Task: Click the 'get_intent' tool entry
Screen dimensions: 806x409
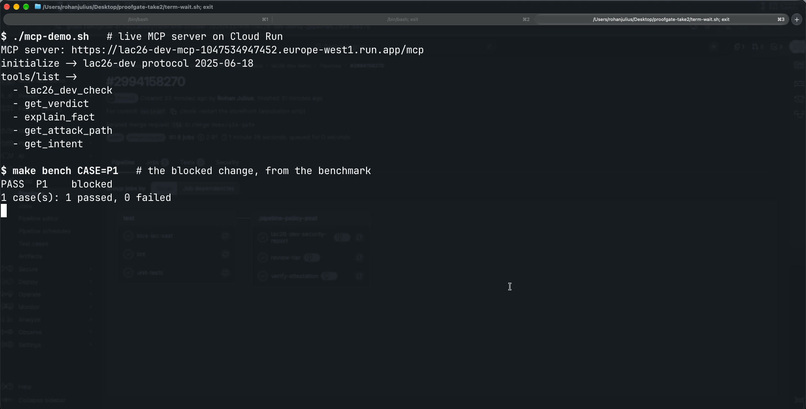Action: (53, 144)
